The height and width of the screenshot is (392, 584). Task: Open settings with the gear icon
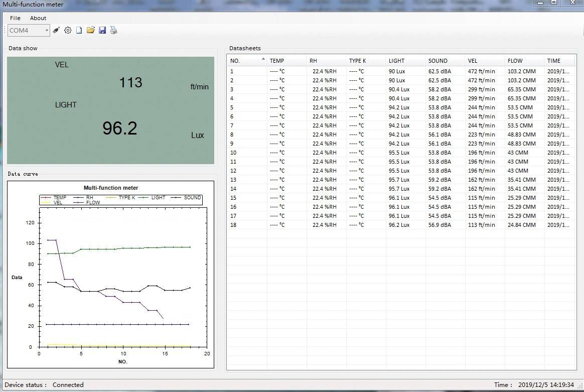coord(68,31)
